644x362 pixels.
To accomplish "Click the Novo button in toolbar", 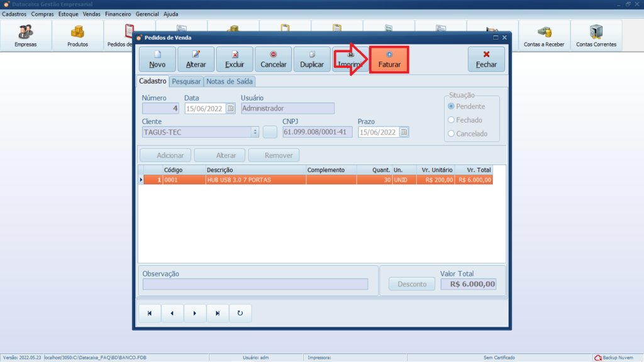I will [157, 59].
